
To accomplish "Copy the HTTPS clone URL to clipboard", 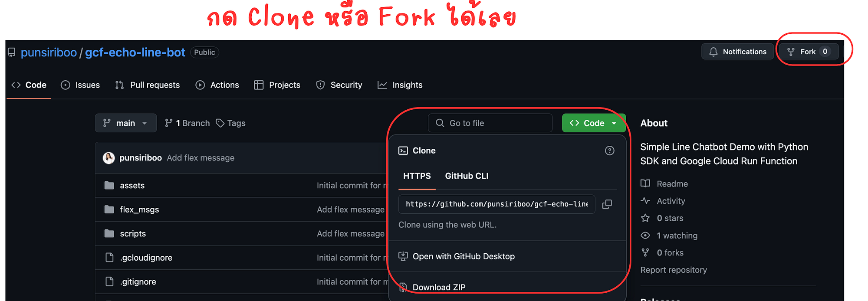I will pyautogui.click(x=607, y=204).
